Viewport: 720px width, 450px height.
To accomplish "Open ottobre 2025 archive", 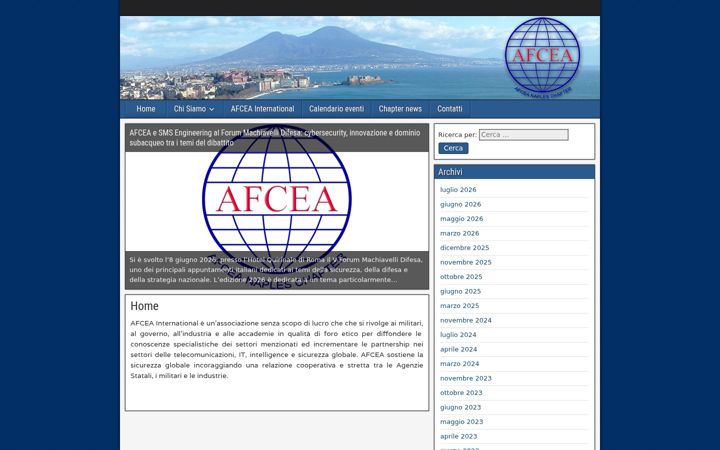I will pos(461,276).
